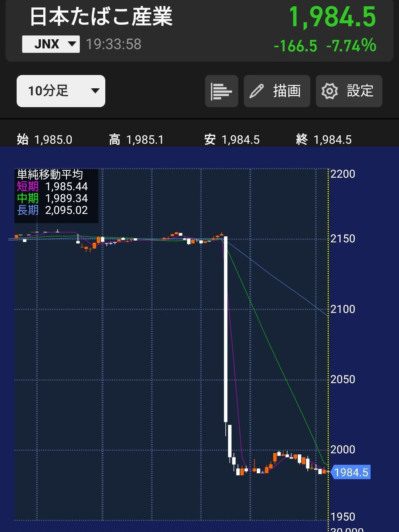The height and width of the screenshot is (532, 399).
Task: Click the 19:33:58 timestamp
Action: (x=113, y=44)
